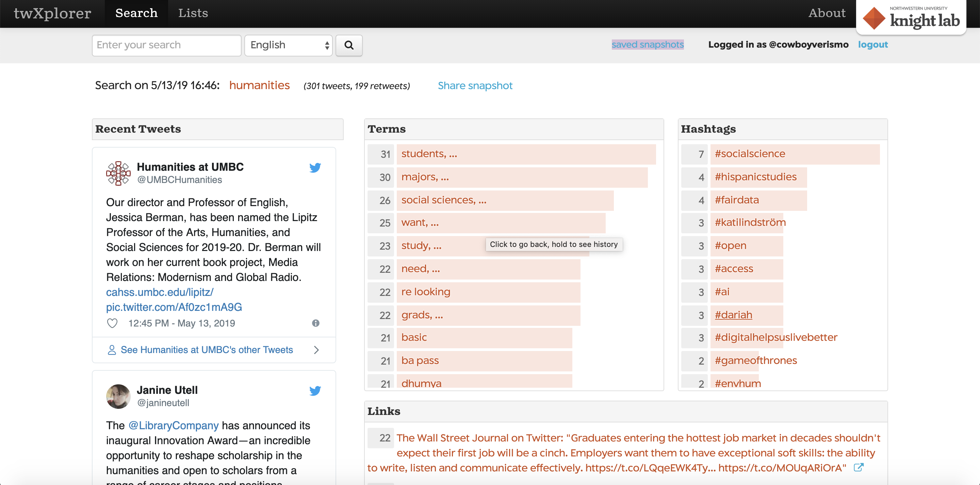Filter by term study

point(493,246)
